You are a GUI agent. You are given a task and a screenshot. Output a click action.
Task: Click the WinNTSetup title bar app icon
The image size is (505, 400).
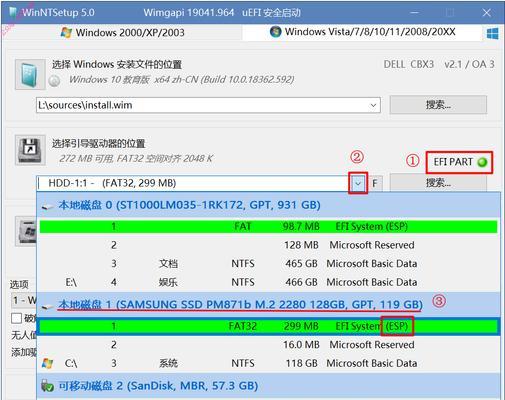pyautogui.click(x=13, y=13)
